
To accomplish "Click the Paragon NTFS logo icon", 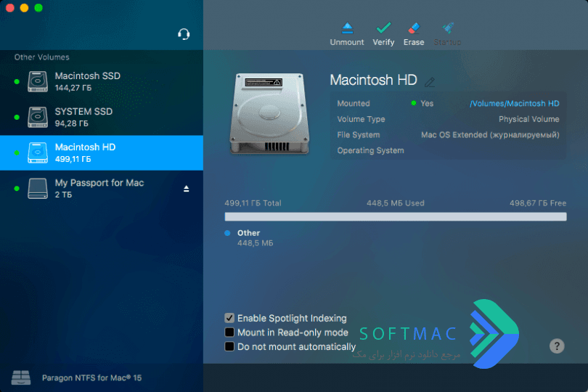I will click(x=21, y=377).
